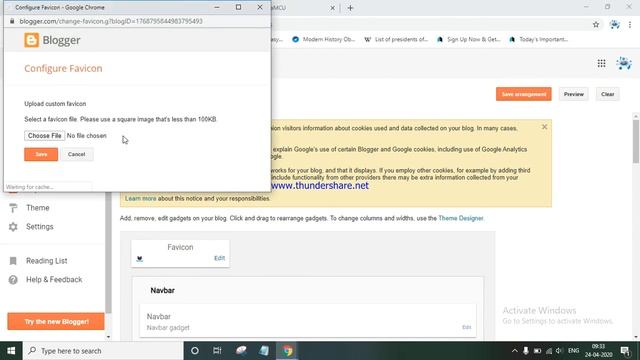Open the List of presidents bookmark
The image size is (640, 360).
(x=396, y=39)
